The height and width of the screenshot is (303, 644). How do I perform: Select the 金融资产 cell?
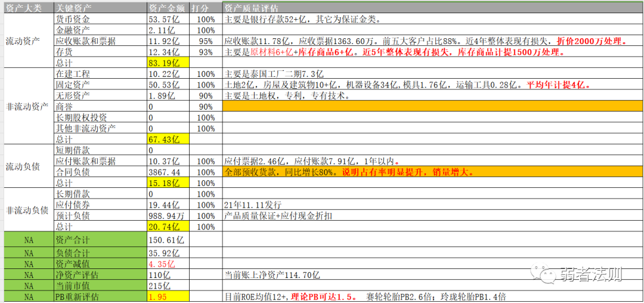(101, 30)
